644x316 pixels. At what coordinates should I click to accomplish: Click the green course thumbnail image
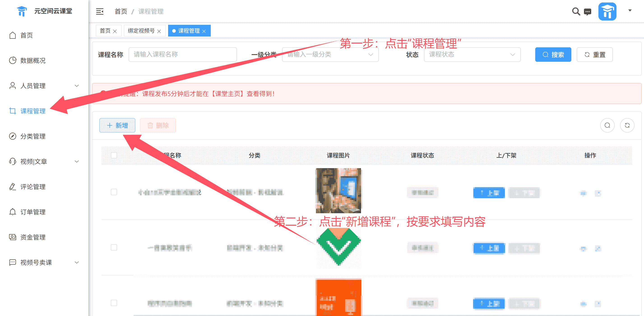338,247
